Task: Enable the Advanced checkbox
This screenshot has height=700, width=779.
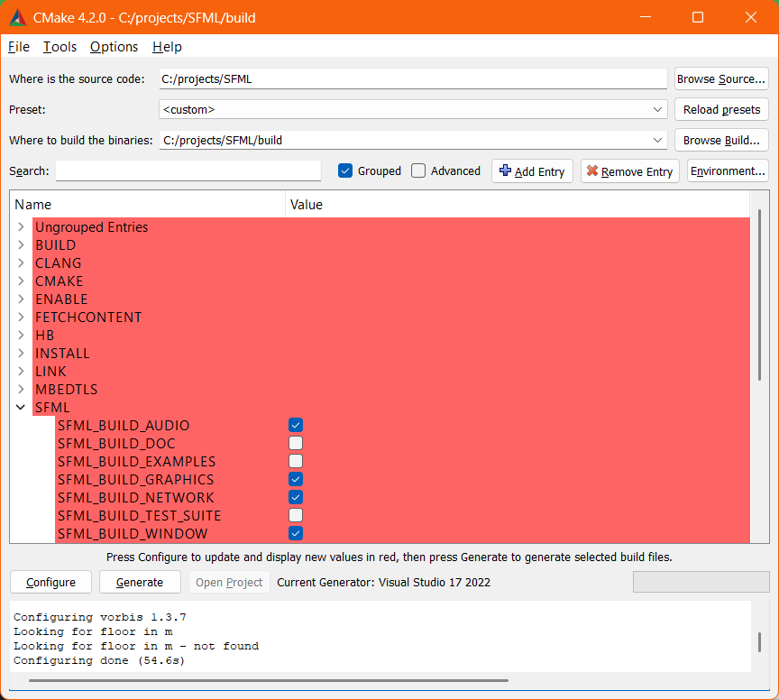Action: [x=418, y=170]
